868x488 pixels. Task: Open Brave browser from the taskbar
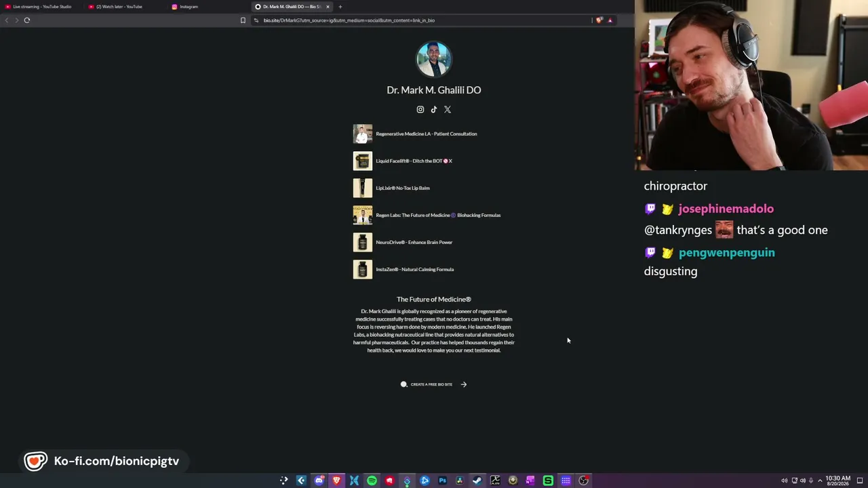pos(336,481)
